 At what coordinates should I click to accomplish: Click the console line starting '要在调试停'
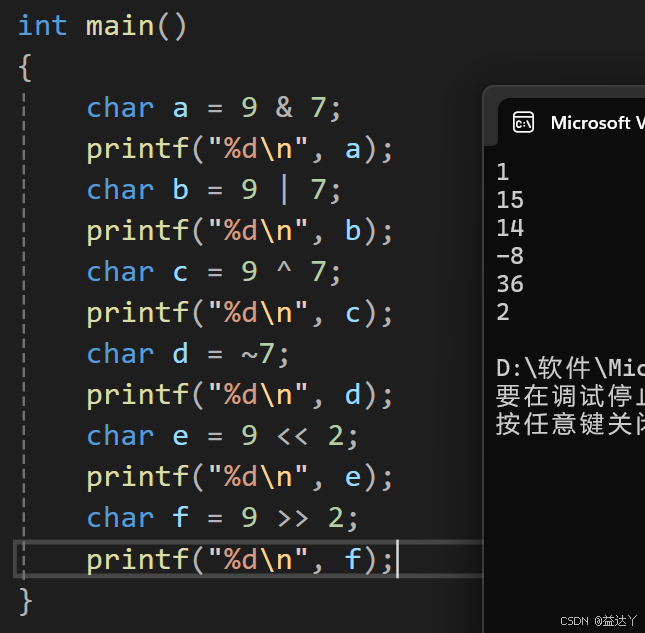tap(571, 396)
